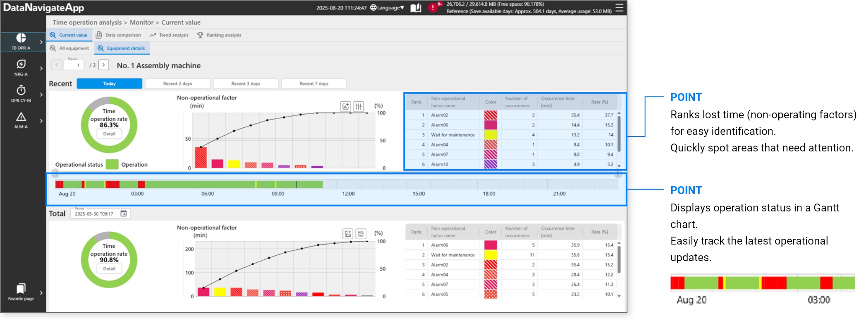
Task: Switch to the Trend analysis tab
Action: tap(169, 35)
